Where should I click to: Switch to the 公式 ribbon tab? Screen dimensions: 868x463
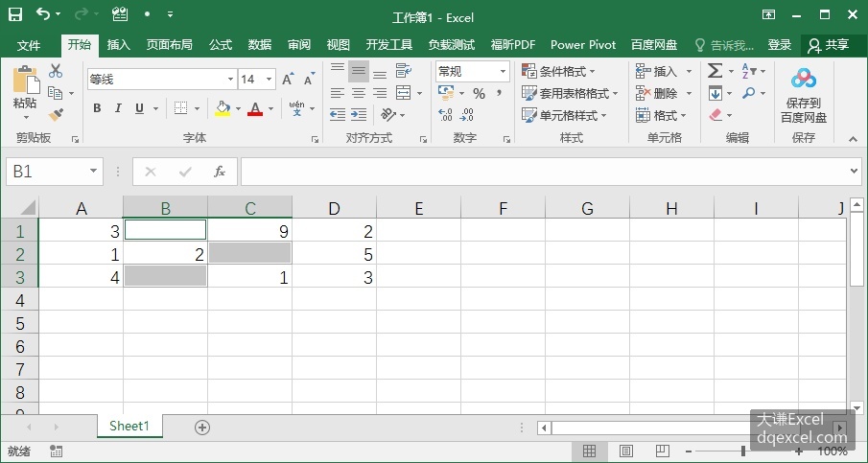tap(221, 45)
